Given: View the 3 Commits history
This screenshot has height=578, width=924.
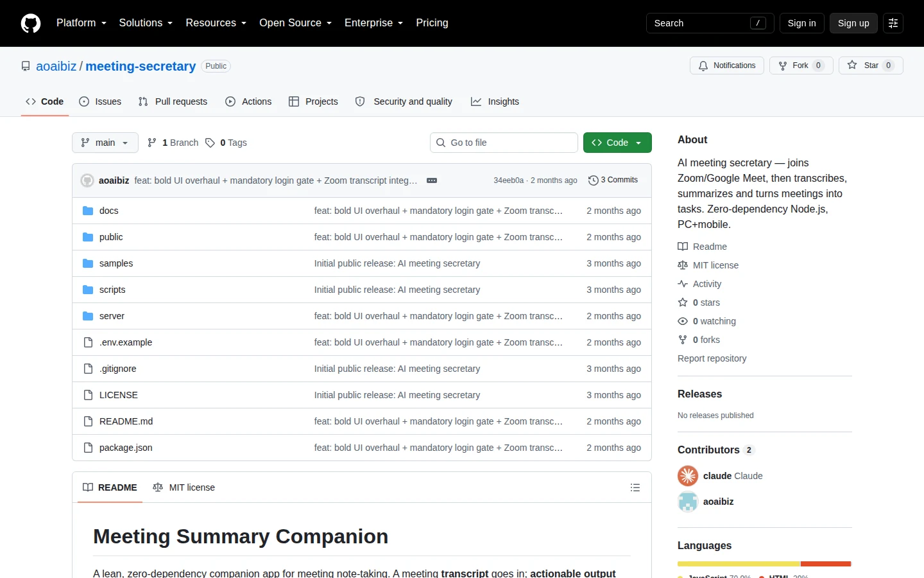Looking at the screenshot, I should point(613,180).
